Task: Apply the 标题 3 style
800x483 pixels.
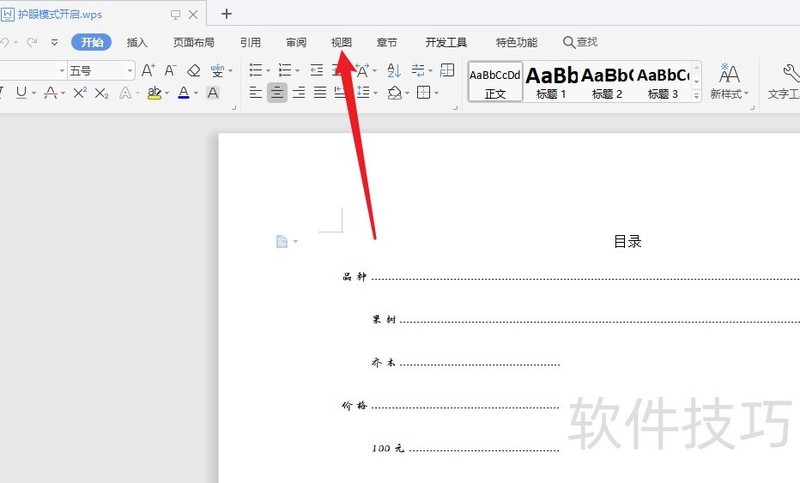Action: tap(663, 82)
